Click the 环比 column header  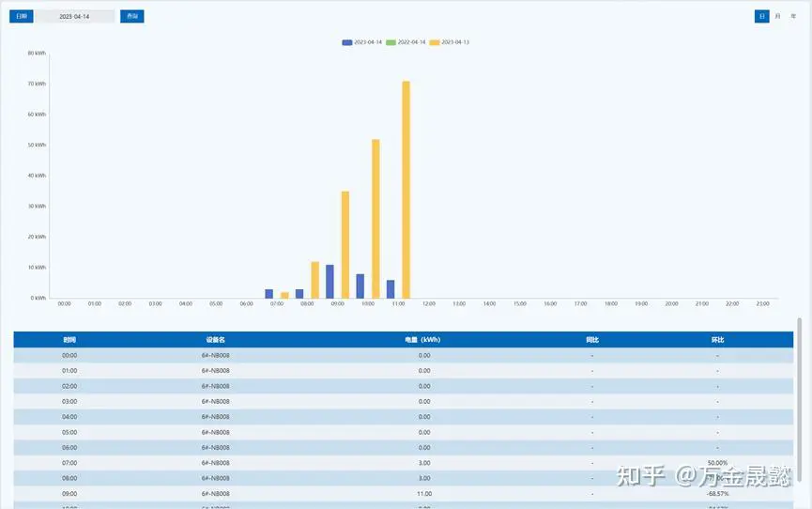(x=717, y=339)
